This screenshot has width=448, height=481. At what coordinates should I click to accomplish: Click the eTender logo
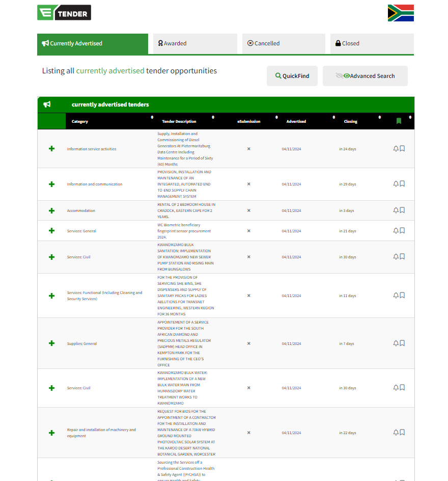64,13
